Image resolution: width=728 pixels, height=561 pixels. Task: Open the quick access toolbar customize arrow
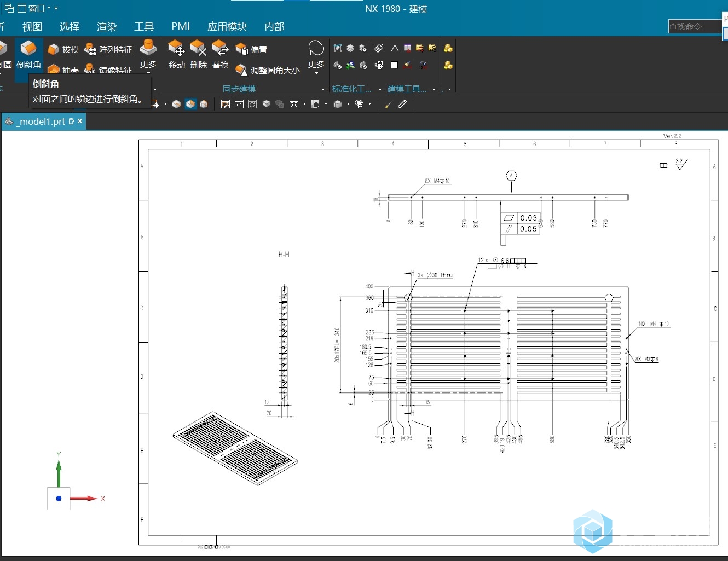tap(56, 8)
